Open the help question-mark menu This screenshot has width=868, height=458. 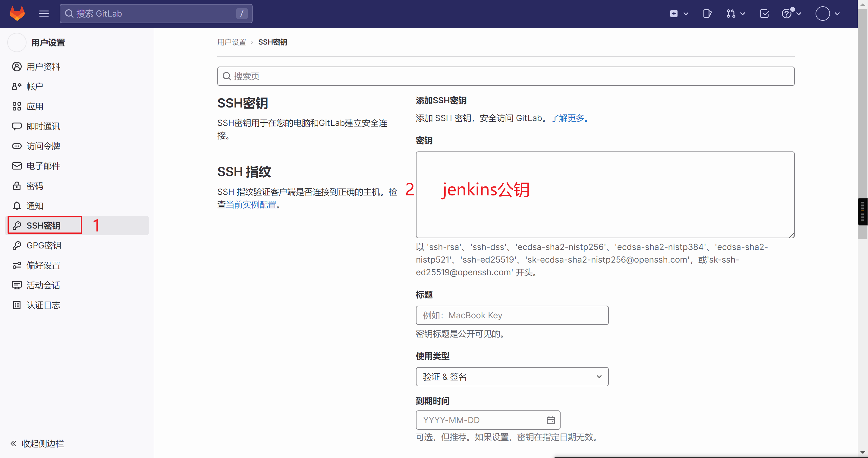pos(791,14)
